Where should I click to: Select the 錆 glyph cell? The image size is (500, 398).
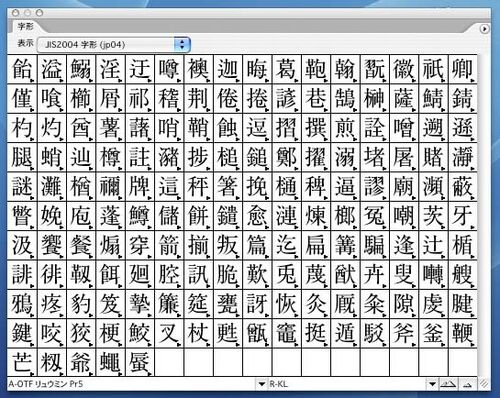tap(463, 98)
